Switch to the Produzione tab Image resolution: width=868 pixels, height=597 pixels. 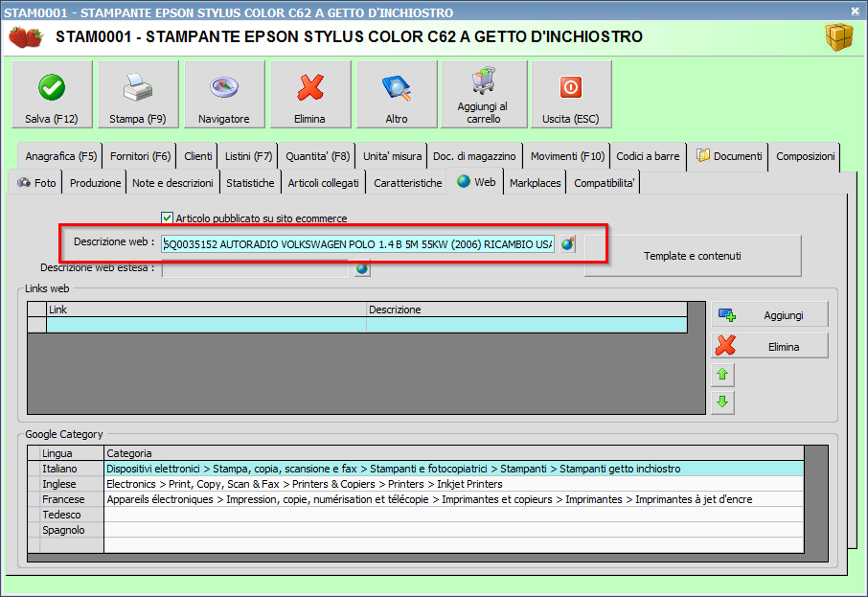pyautogui.click(x=95, y=183)
